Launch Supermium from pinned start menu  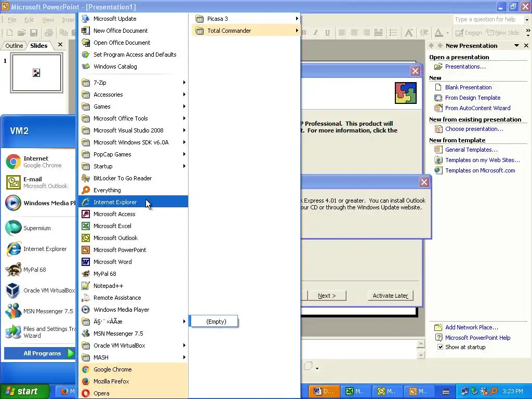39,228
